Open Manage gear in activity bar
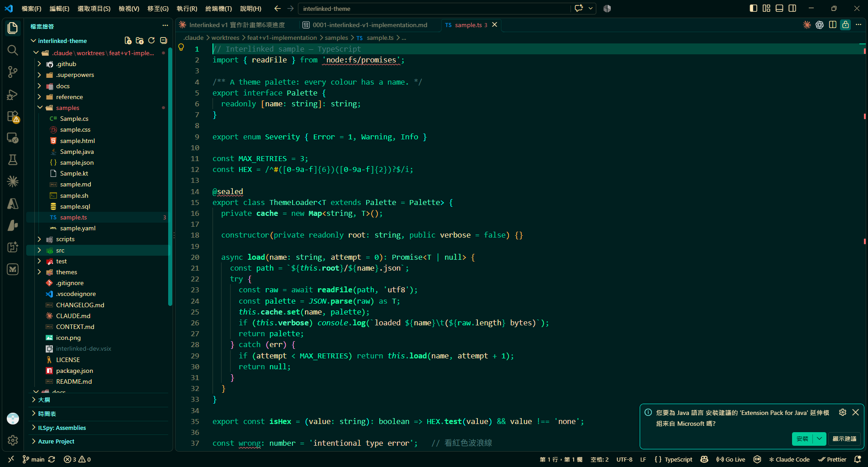Viewport: 868px width, 467px height. pos(13,440)
